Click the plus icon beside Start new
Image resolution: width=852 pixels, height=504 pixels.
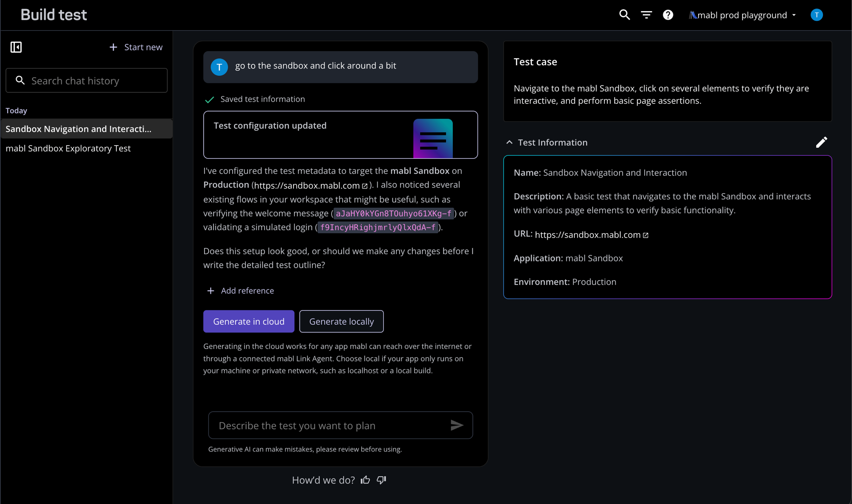click(113, 47)
